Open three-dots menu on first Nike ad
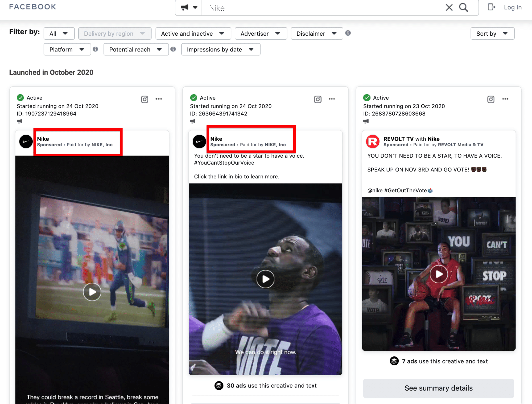The height and width of the screenshot is (404, 532). (x=159, y=99)
